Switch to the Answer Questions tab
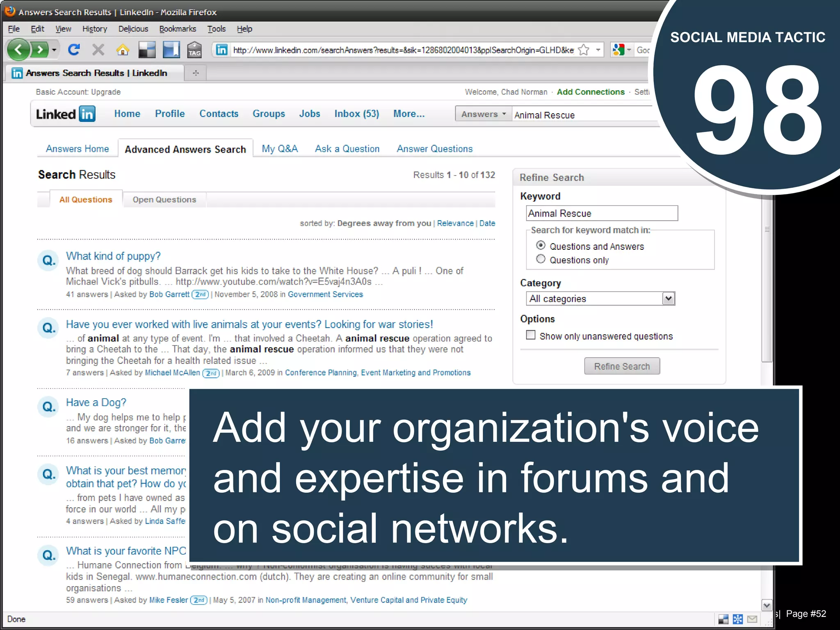The image size is (840, 630). pyautogui.click(x=434, y=149)
